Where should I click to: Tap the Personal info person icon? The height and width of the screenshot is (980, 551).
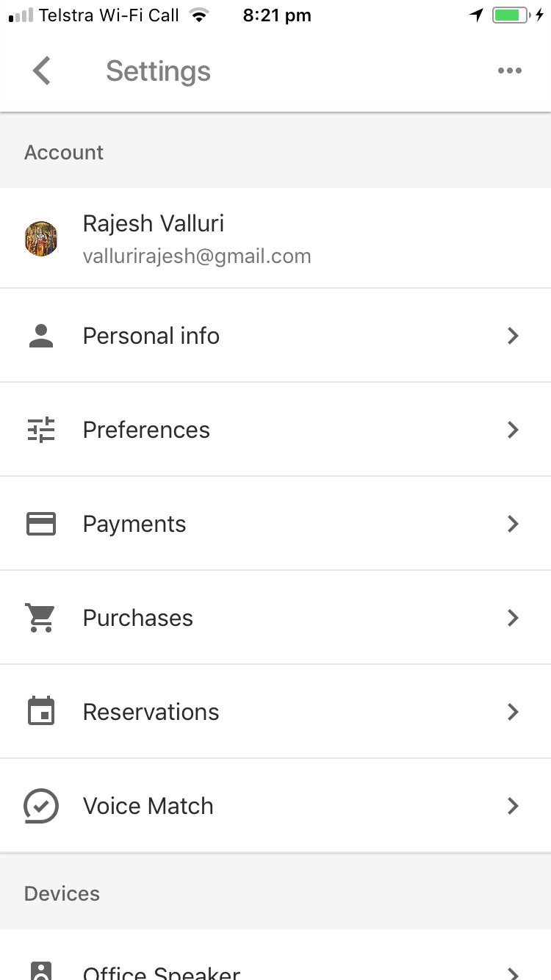(x=41, y=336)
